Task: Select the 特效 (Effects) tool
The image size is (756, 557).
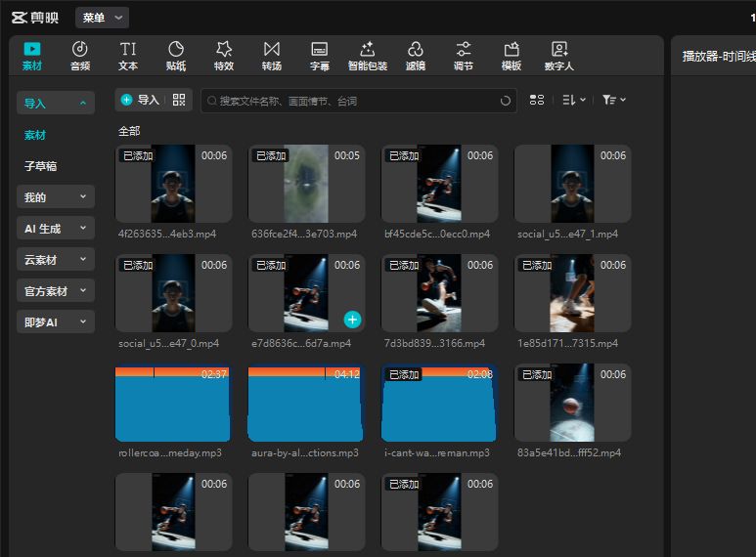Action: 224,56
